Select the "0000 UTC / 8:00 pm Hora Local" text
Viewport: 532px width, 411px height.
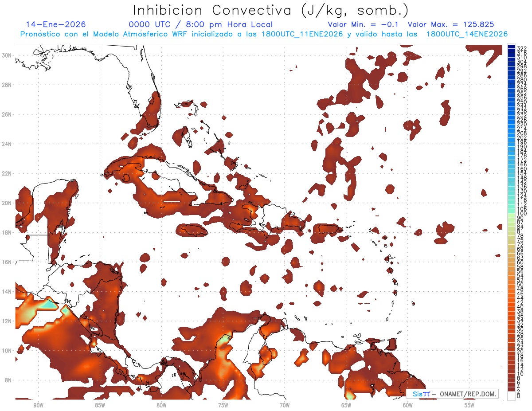pyautogui.click(x=201, y=24)
